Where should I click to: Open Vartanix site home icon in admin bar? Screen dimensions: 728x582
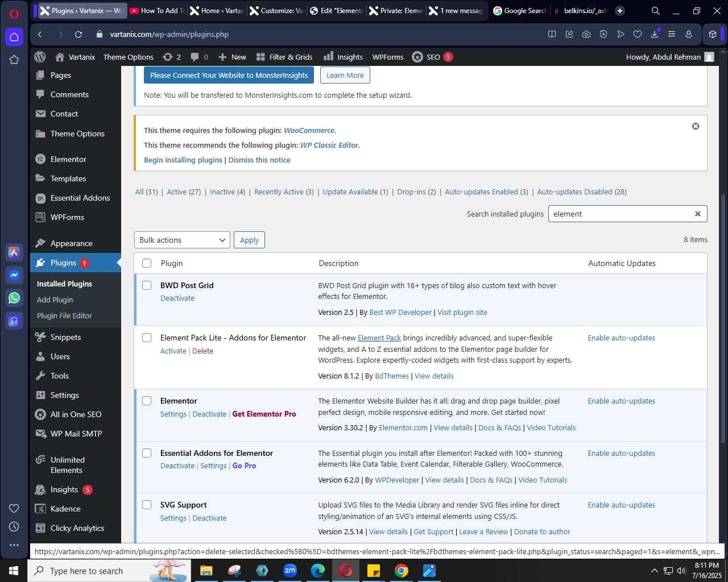click(60, 57)
